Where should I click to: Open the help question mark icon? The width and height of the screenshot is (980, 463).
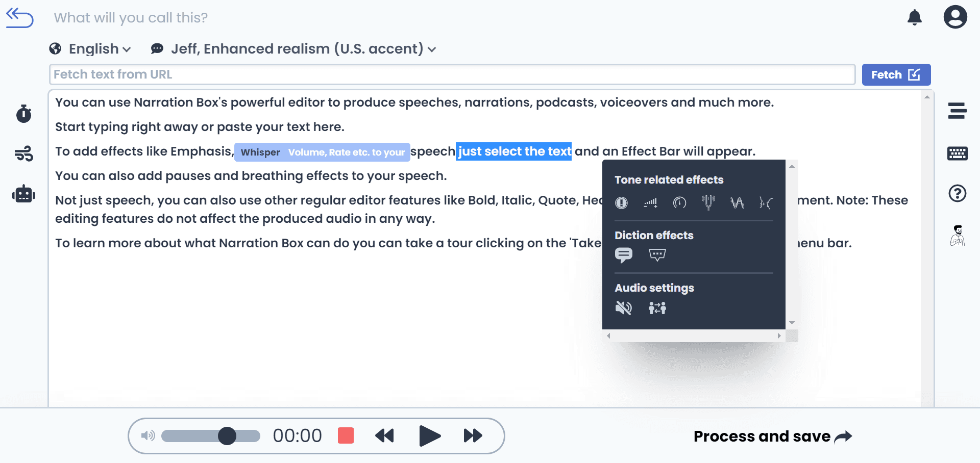tap(958, 193)
